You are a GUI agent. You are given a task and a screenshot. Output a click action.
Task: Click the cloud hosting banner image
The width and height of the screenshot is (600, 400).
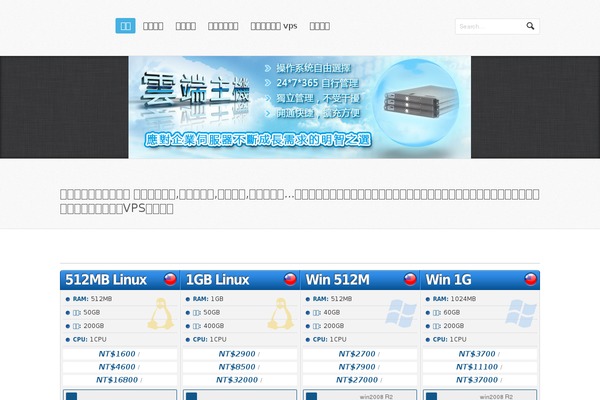tap(300, 107)
